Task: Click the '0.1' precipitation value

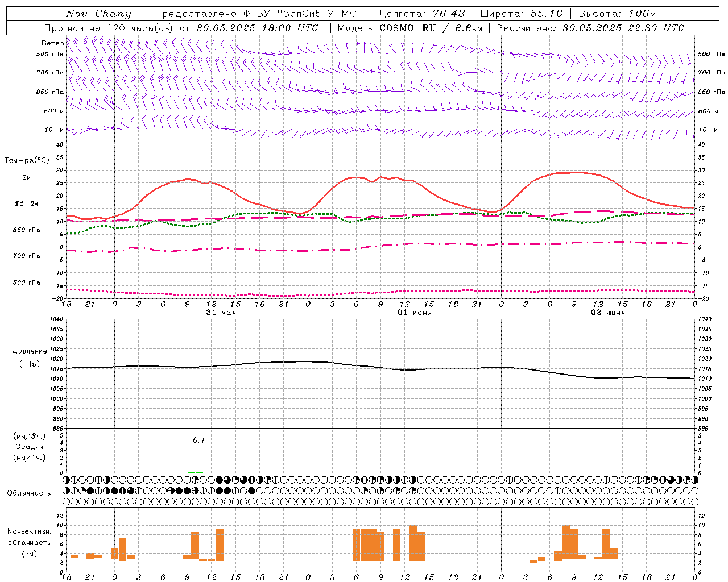Action: tap(198, 440)
